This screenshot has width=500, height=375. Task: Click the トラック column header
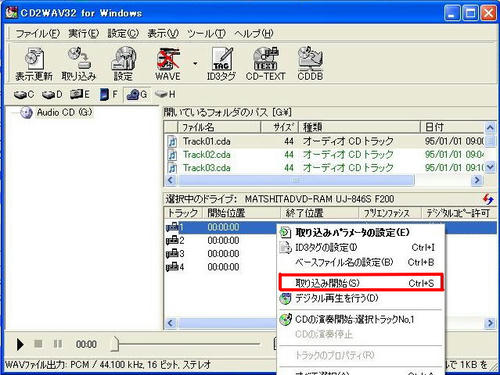[183, 213]
